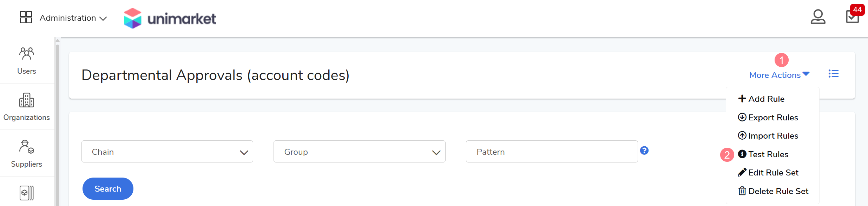
Task: Select Add Rule from menu
Action: [x=766, y=99]
